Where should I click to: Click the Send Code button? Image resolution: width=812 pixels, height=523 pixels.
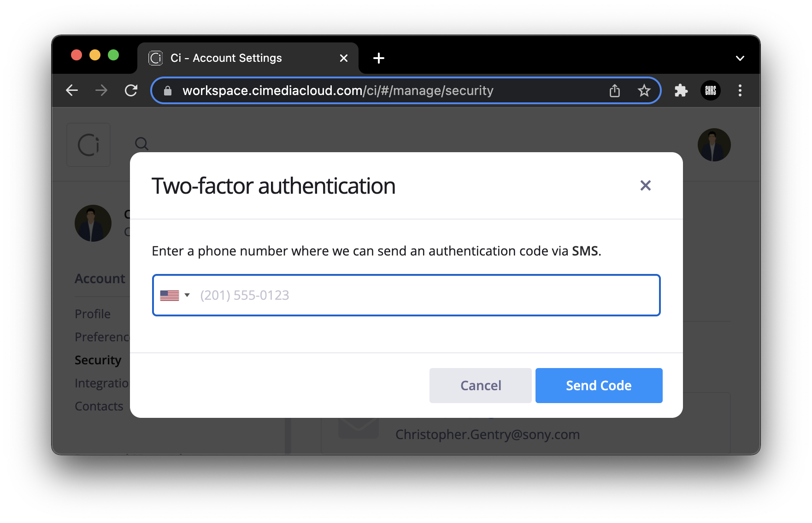[x=599, y=386]
